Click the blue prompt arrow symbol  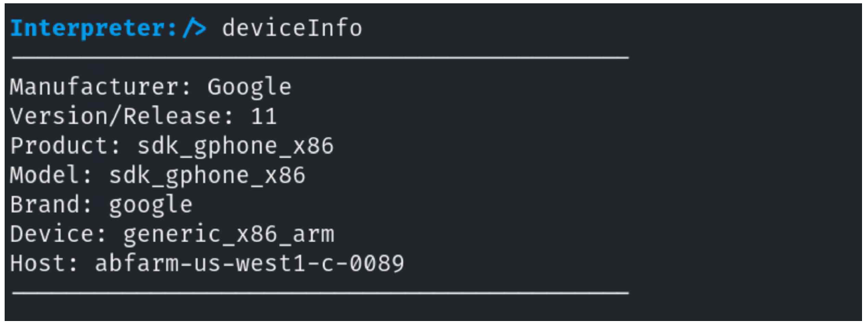[x=196, y=29]
